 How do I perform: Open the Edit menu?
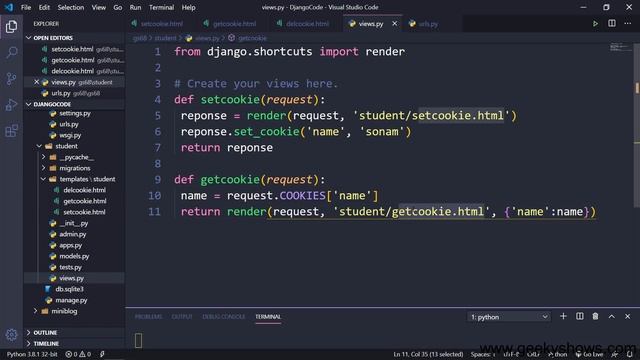(44, 7)
